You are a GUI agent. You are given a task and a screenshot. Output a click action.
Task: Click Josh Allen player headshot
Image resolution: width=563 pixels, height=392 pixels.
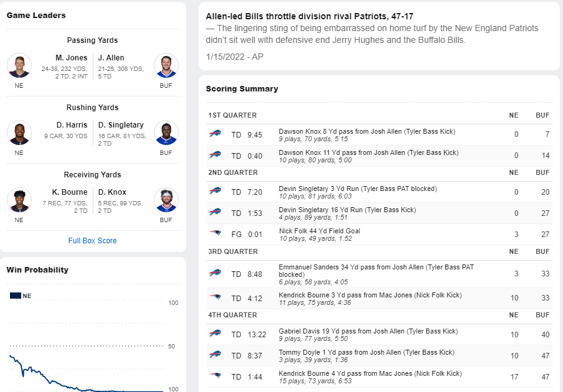tap(166, 65)
